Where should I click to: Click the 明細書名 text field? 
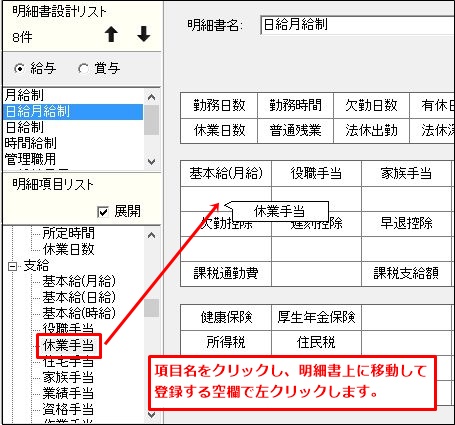[x=357, y=25]
